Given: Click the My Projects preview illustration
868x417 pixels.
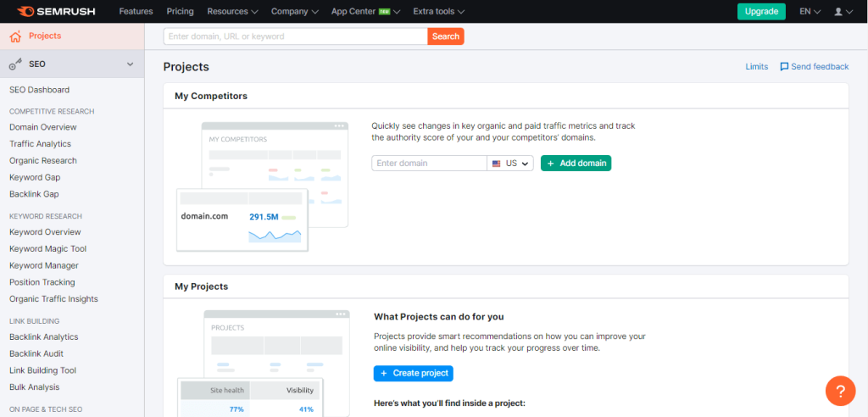Looking at the screenshot, I should pos(264,363).
